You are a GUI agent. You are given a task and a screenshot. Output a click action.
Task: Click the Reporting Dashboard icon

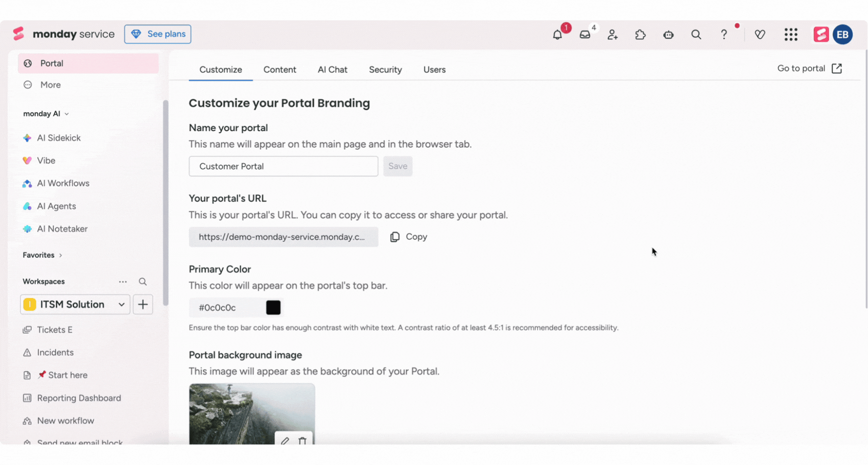27,398
